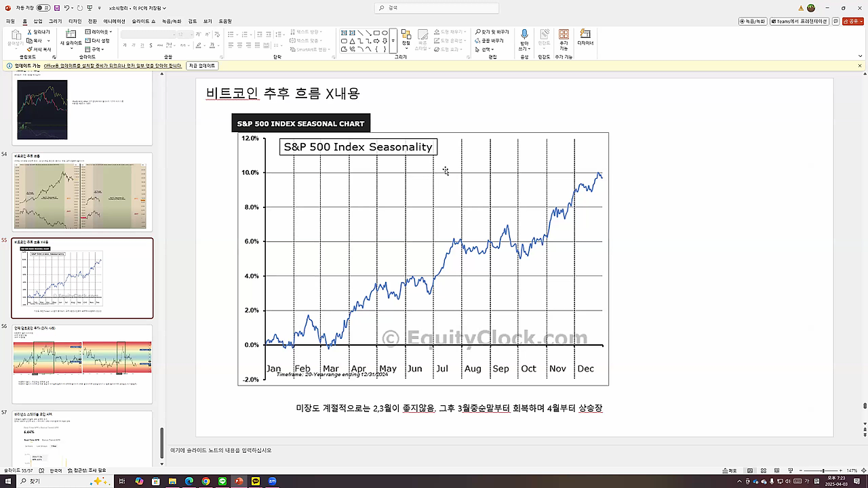The image size is (868, 488).
Task: Select slide 57 thumbnail at the bottom of the panel
Action: click(x=82, y=438)
